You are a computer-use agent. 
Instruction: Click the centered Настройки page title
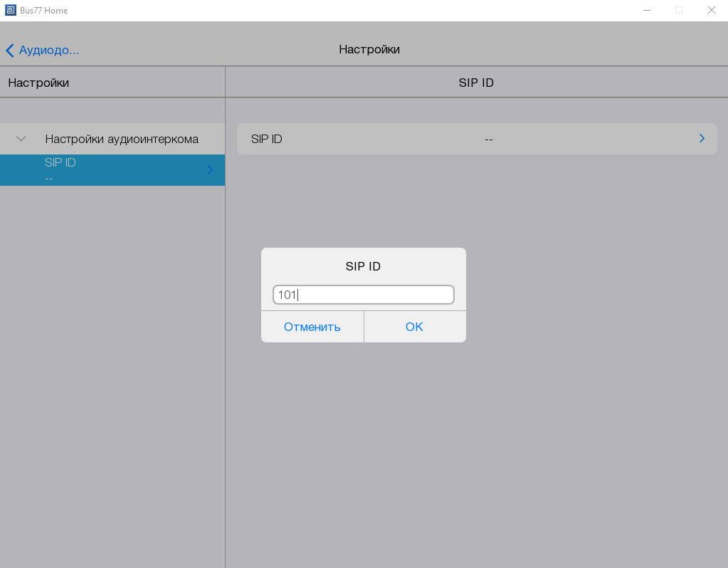pos(369,49)
